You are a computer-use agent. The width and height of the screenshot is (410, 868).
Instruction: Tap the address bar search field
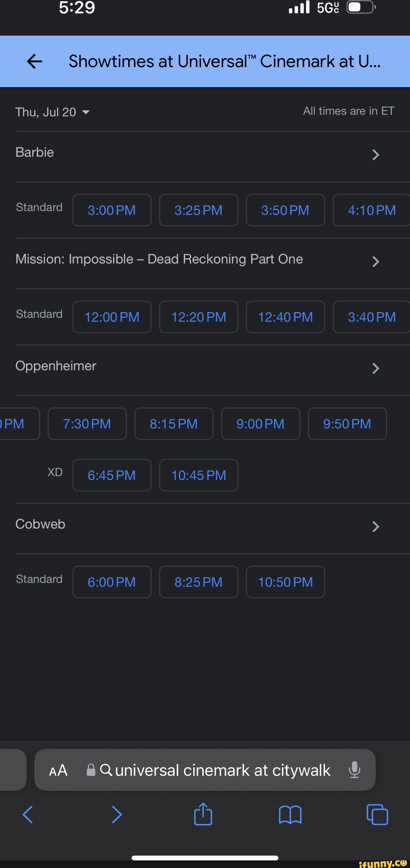pos(222,770)
